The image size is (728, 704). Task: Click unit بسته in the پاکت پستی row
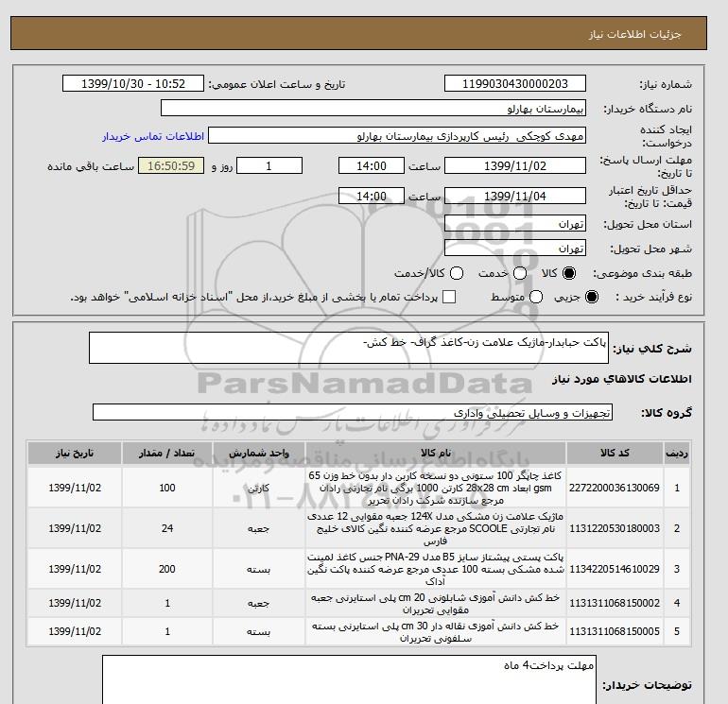[259, 570]
